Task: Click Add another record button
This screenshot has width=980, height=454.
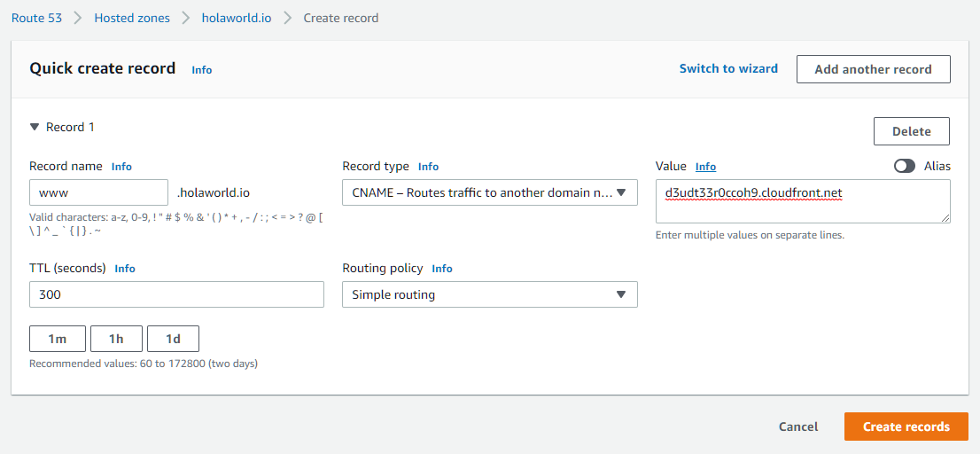Action: point(873,69)
